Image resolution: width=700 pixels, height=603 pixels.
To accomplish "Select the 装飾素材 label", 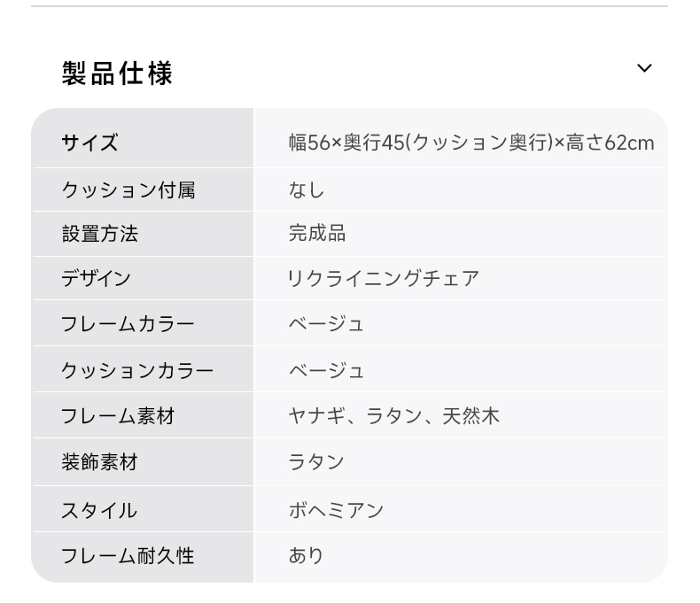I will pyautogui.click(x=99, y=461).
